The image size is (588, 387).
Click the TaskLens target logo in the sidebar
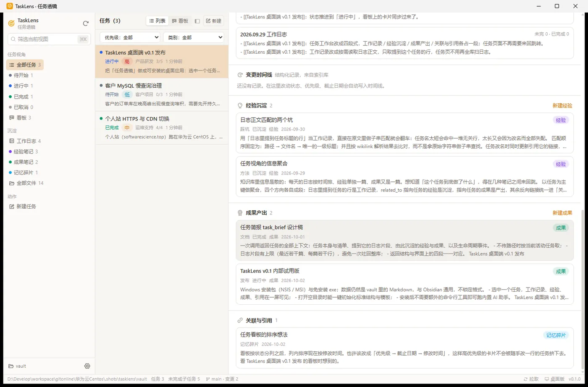pos(11,24)
